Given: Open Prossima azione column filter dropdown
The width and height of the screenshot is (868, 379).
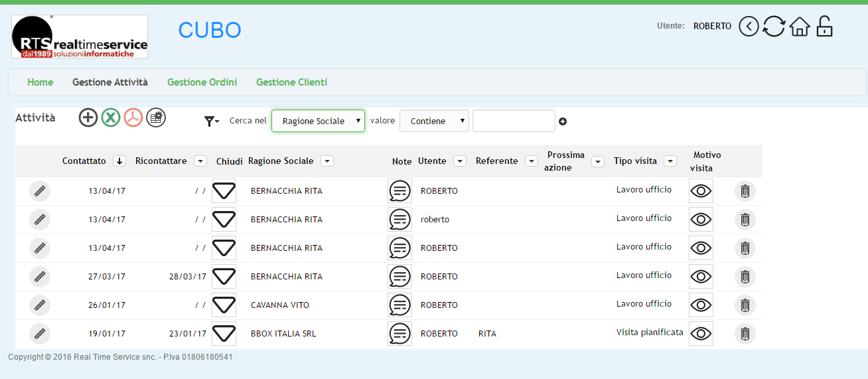Looking at the screenshot, I should coord(598,161).
